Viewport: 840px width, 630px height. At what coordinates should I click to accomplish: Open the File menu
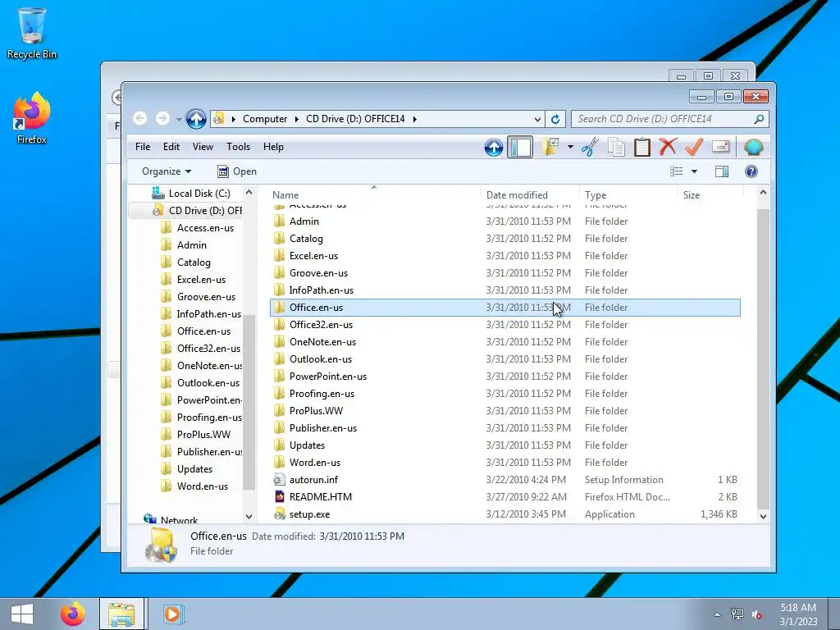[143, 147]
